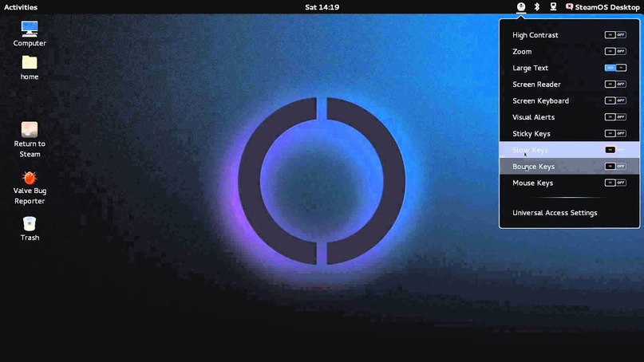This screenshot has width=644, height=362.
Task: Select the High Contrast menu label
Action: tap(535, 35)
